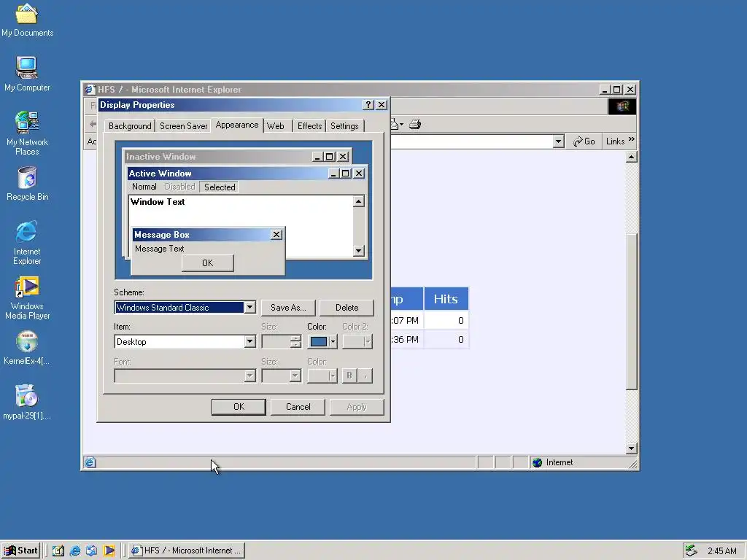The height and width of the screenshot is (560, 747).
Task: Open My Computer desktop icon
Action: click(27, 74)
